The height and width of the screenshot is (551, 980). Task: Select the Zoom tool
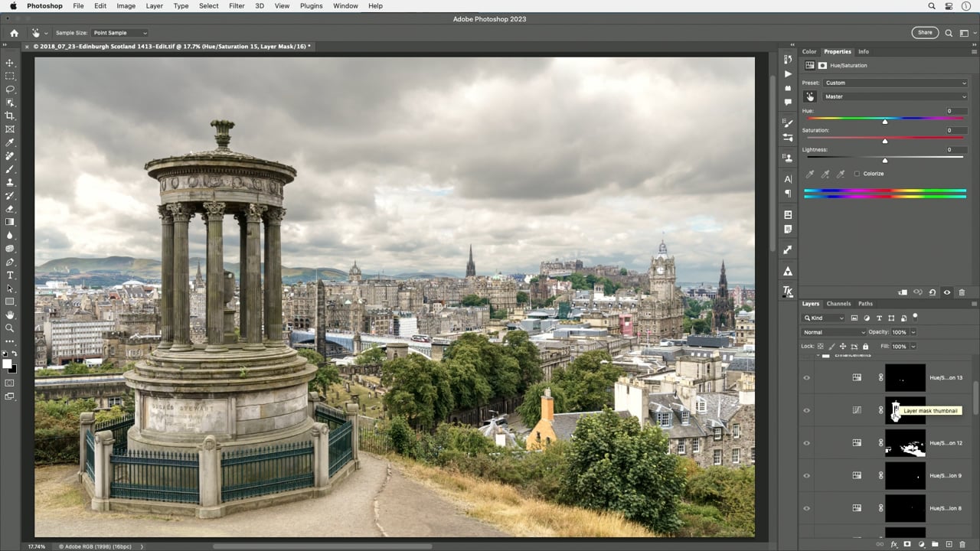10,328
